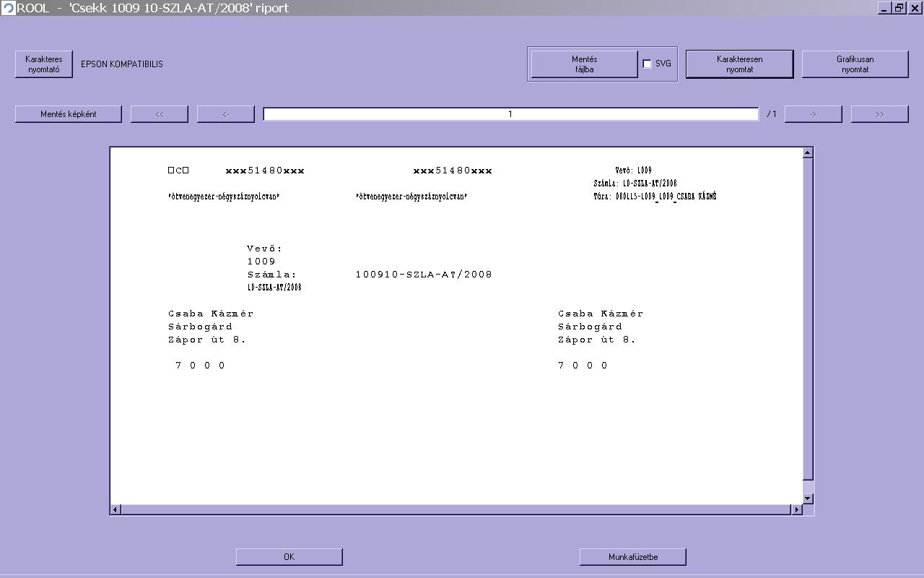Click the preview's scroll right arrow
The image size is (924, 578).
[796, 509]
